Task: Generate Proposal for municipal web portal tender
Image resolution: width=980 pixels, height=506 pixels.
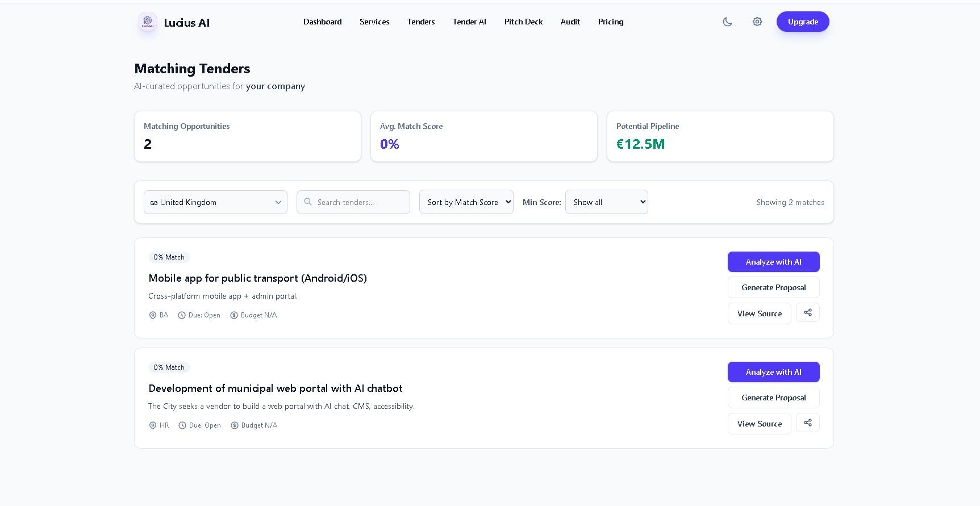Action: click(x=773, y=398)
